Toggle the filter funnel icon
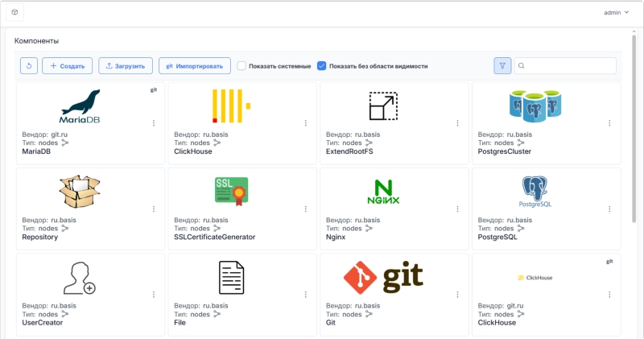This screenshot has width=644, height=339. point(502,66)
